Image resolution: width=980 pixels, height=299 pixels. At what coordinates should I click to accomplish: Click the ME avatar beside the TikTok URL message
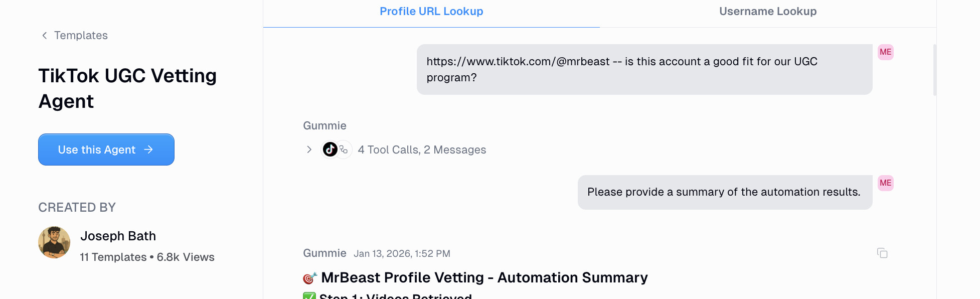click(x=886, y=52)
